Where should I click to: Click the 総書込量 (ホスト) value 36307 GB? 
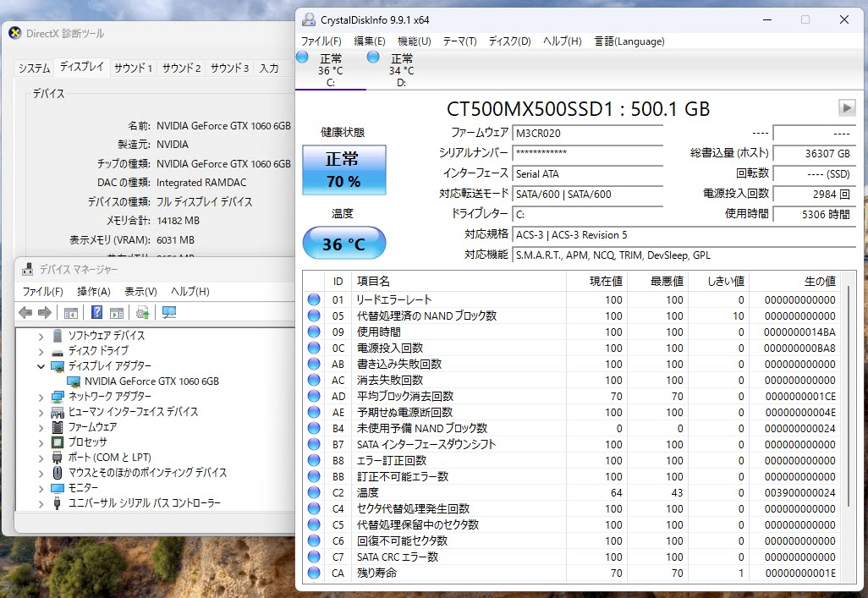[x=814, y=153]
